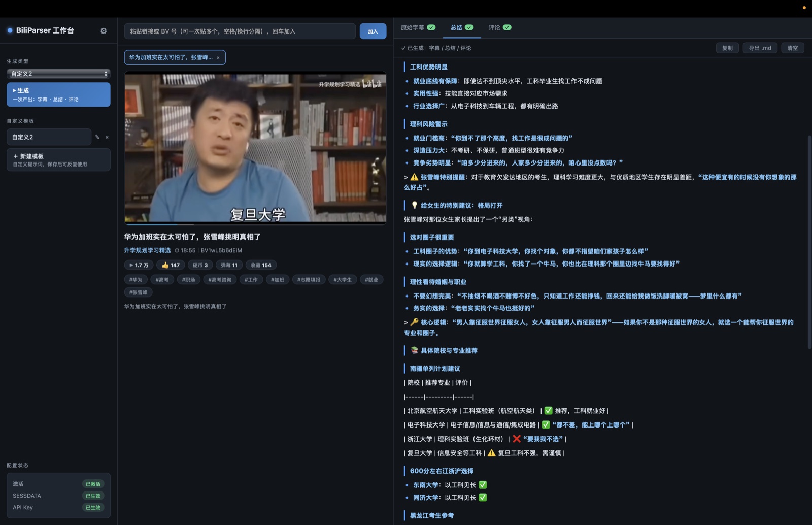Select the #大学生 tag
The image size is (812, 525).
343,280
